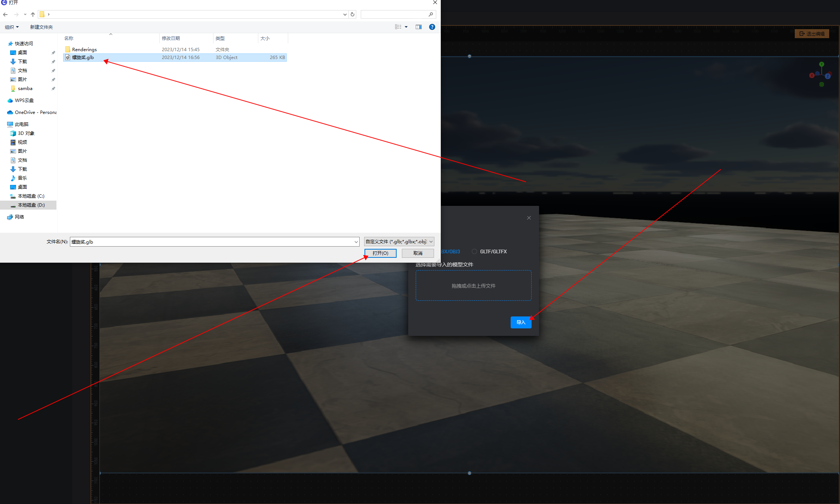
Task: Select 本地磁盘 (C:) in sidebar
Action: coord(31,196)
